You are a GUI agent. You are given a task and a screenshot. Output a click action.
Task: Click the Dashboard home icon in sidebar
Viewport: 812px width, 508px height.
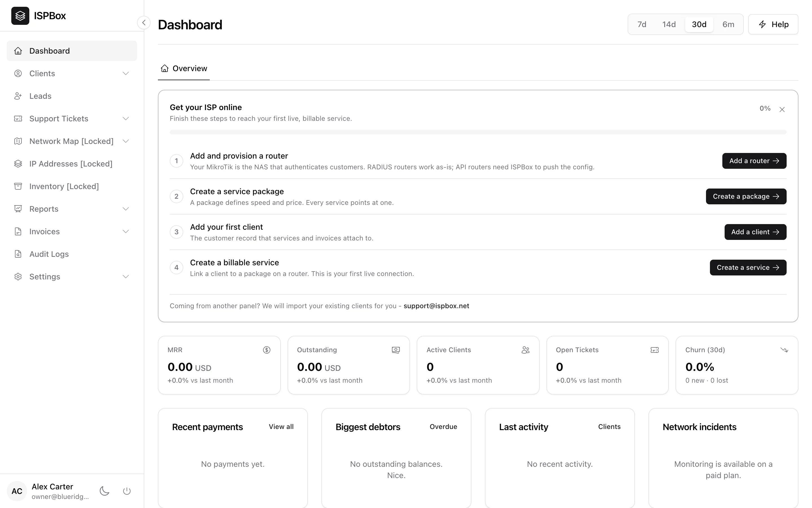[x=18, y=51]
